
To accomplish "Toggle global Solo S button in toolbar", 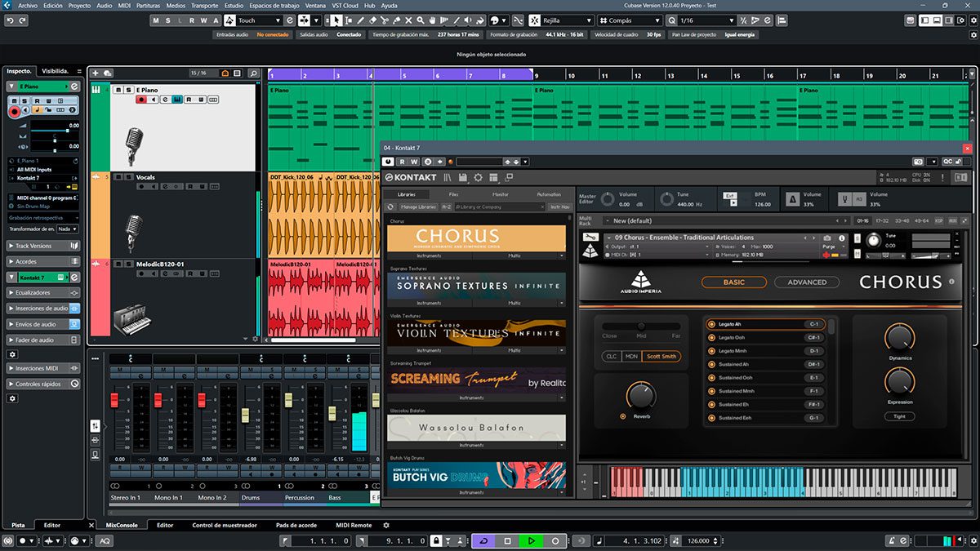I will [167, 20].
